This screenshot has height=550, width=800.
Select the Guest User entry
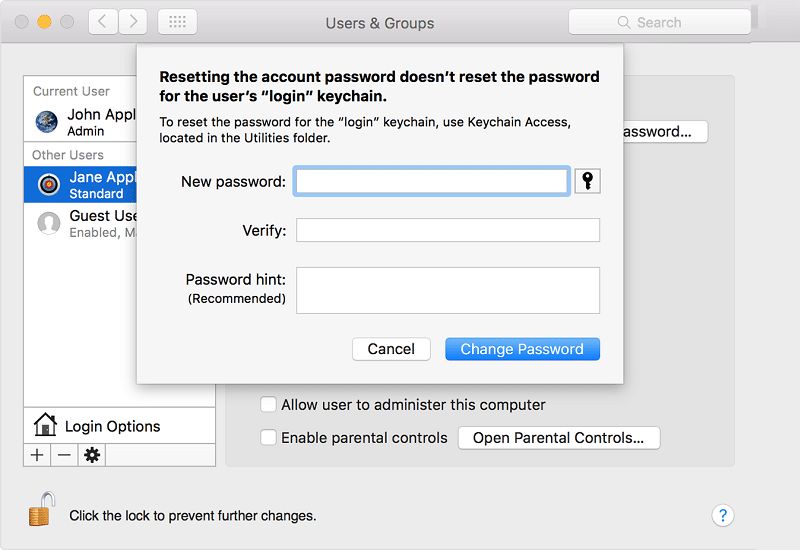click(80, 223)
